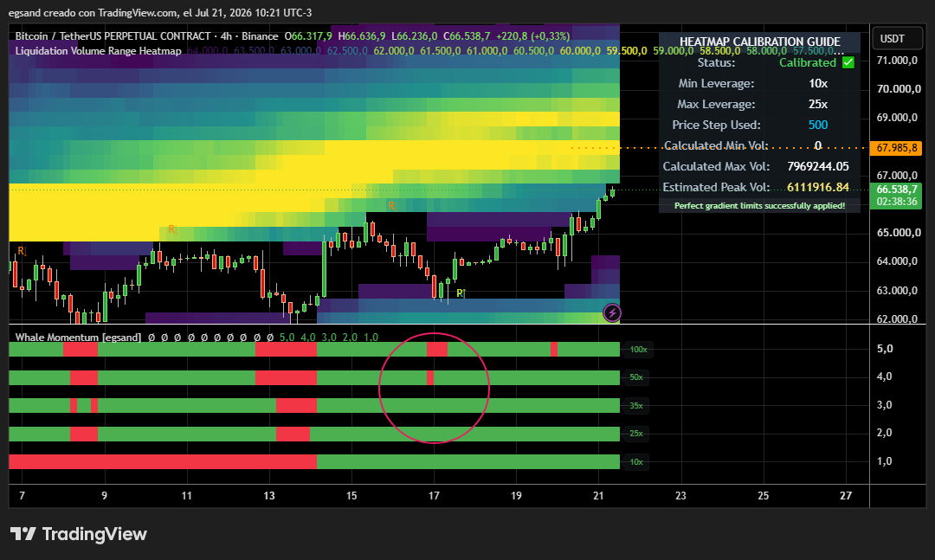Viewport: 935px width, 560px height.
Task: Click the heatmap legend value 59.500,0
Action: pyautogui.click(x=627, y=51)
